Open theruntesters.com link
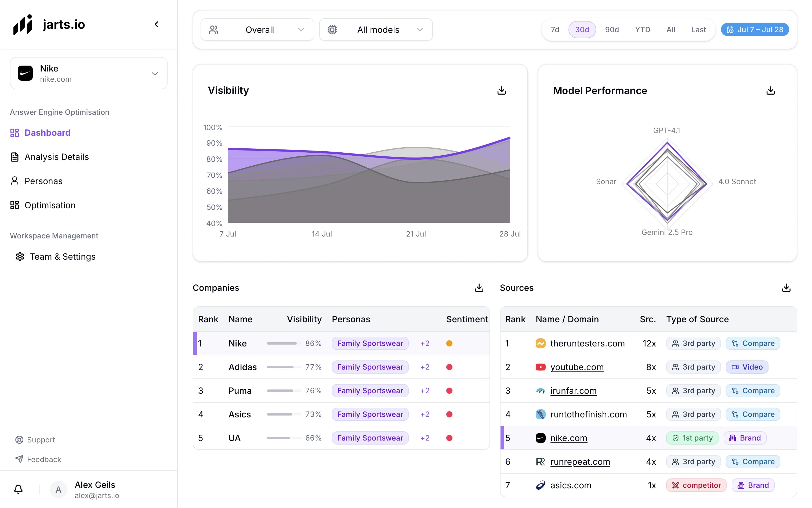 click(588, 344)
